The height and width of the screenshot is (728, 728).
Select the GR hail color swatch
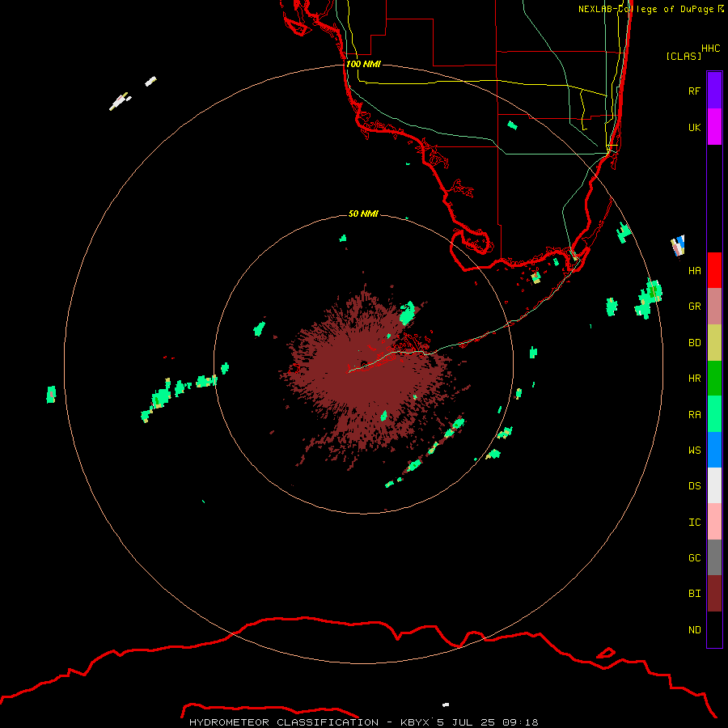714,306
